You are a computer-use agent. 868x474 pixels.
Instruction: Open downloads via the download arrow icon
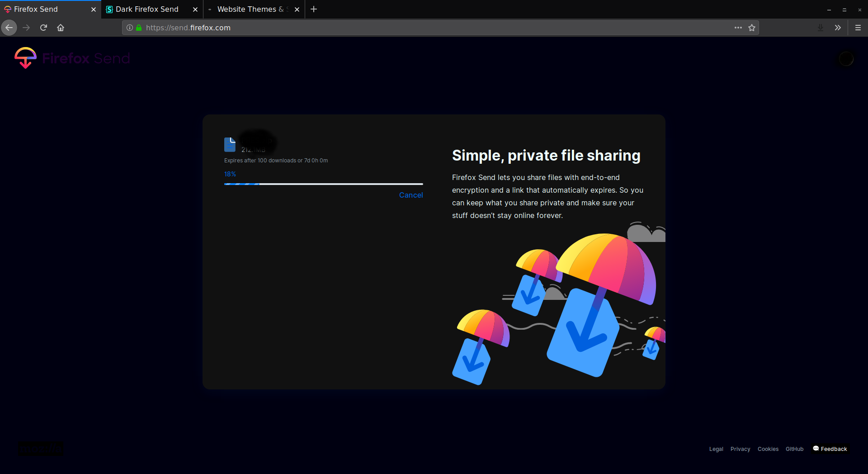(x=820, y=28)
